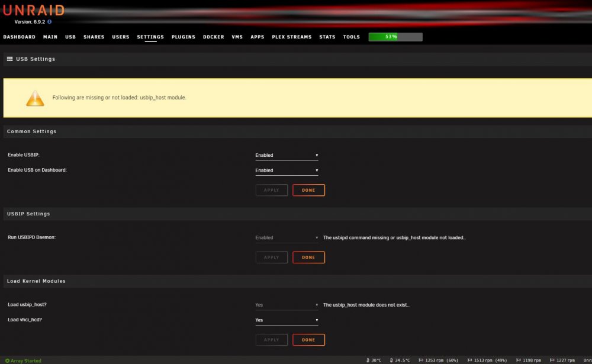Click the Array Started status text

pos(25,360)
